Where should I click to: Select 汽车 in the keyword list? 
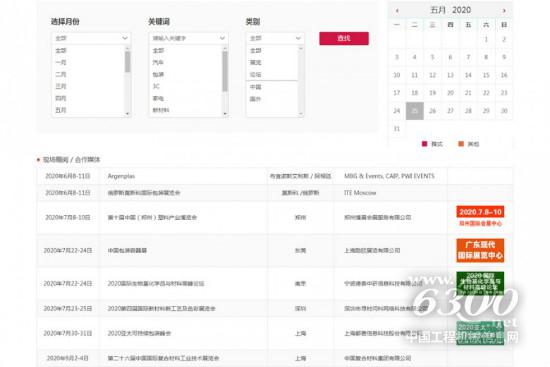pyautogui.click(x=158, y=62)
